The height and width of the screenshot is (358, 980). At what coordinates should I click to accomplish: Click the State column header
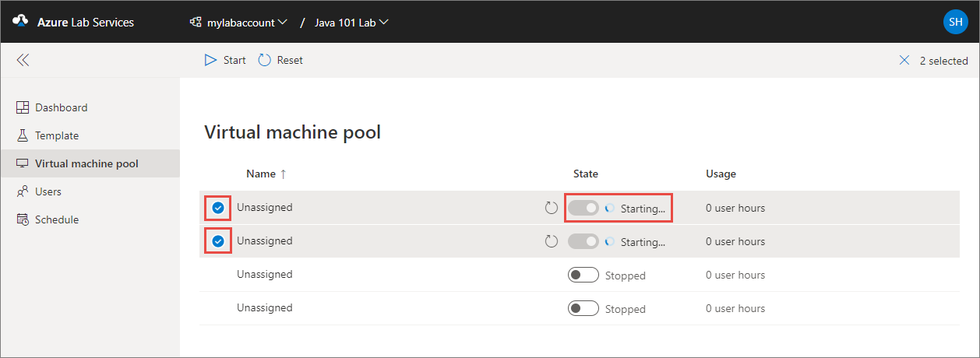click(x=586, y=174)
